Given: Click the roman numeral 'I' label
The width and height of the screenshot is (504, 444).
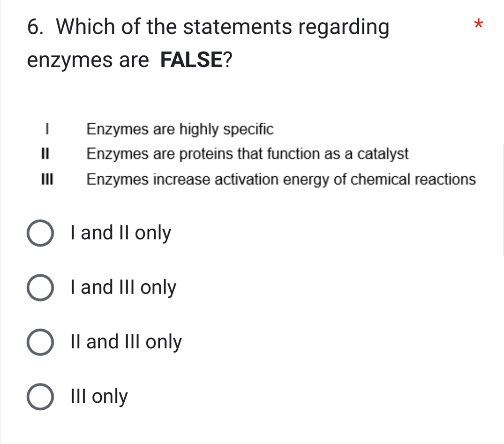Looking at the screenshot, I should point(46,129).
